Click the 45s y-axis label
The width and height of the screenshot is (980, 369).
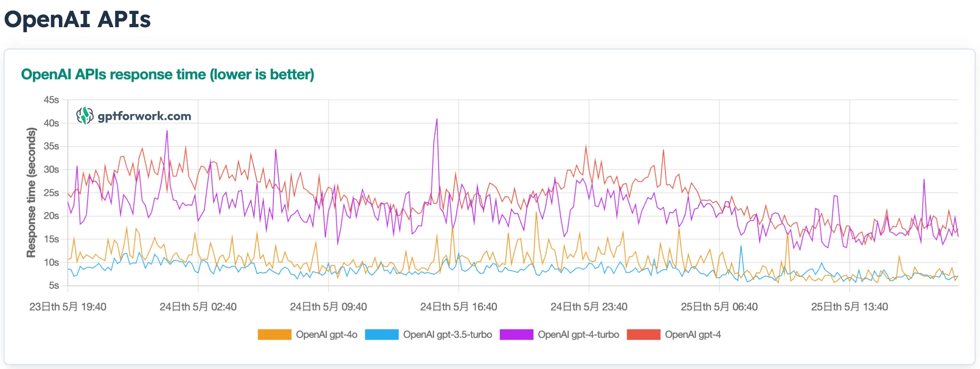click(51, 100)
